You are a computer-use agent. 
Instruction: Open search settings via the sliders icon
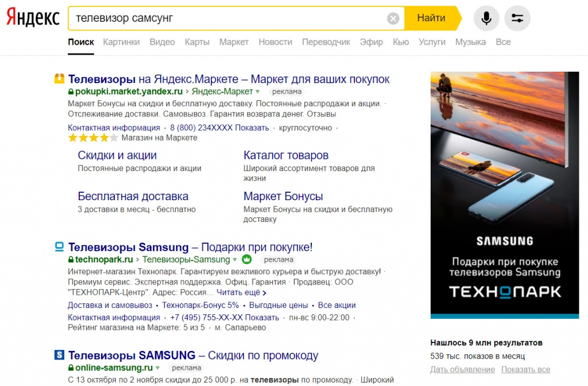coord(517,18)
